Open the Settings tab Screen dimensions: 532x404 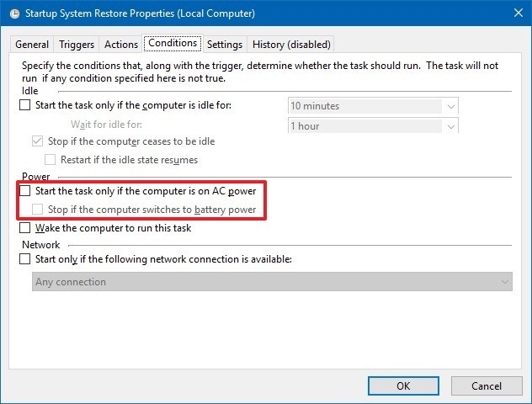[225, 45]
